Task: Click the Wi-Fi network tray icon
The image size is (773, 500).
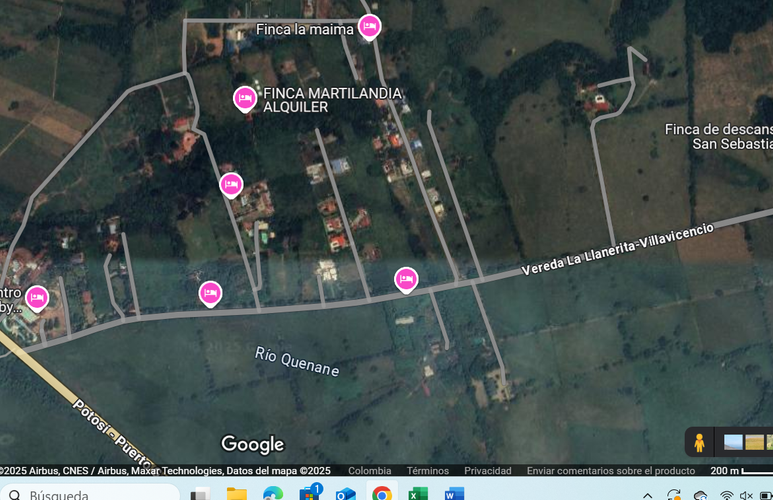Action: (x=726, y=495)
